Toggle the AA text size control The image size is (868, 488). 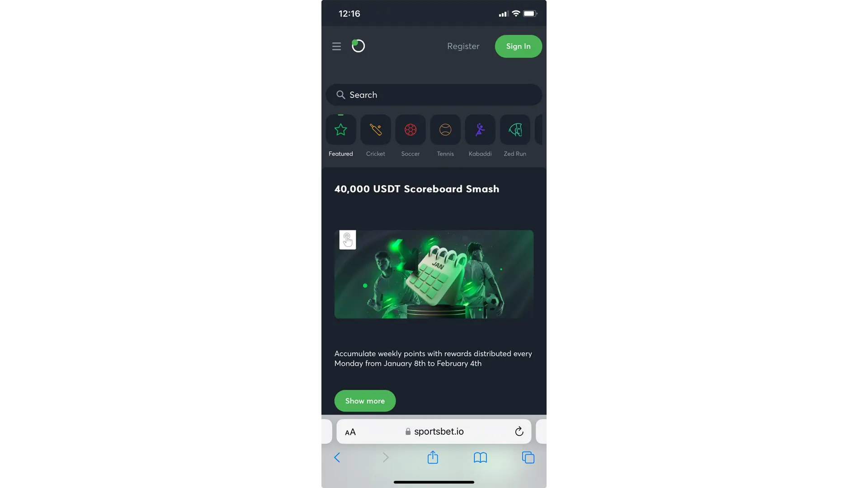point(350,432)
